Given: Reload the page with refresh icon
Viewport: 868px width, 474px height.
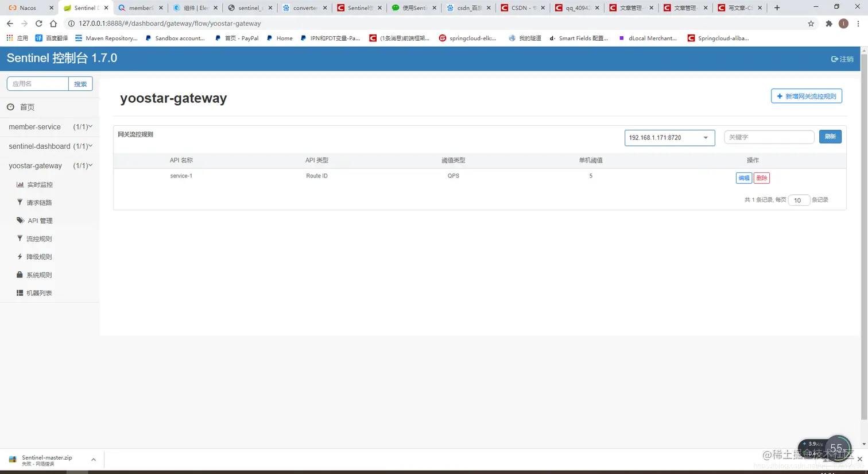Looking at the screenshot, I should 38,24.
